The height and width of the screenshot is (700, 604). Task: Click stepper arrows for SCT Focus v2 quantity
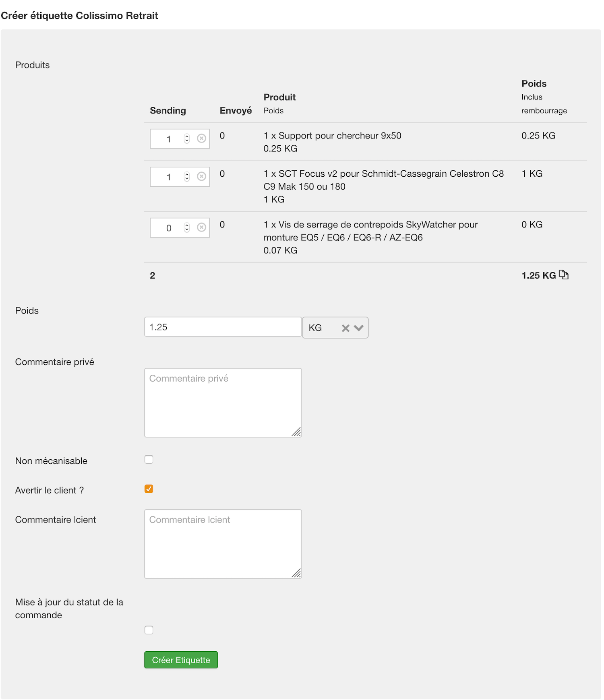[187, 176]
